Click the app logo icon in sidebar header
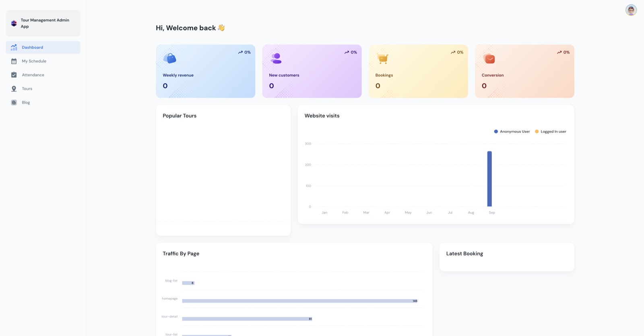644x336 pixels. (14, 23)
